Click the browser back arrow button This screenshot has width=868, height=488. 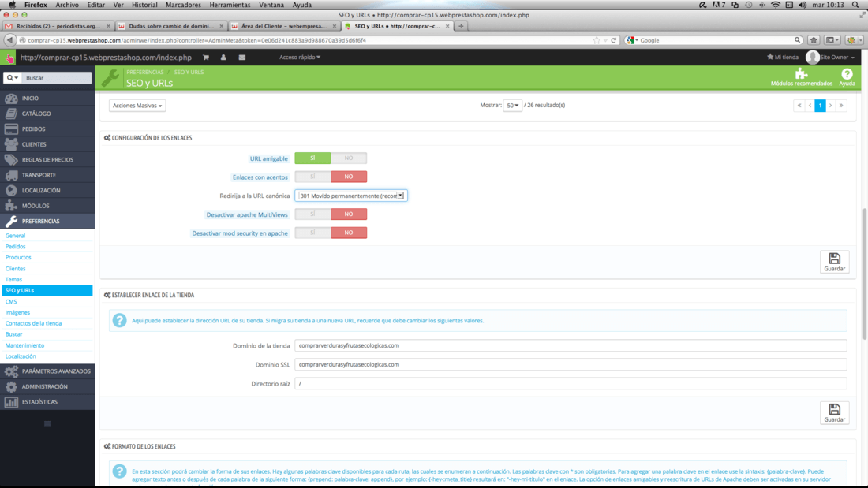pos(9,40)
